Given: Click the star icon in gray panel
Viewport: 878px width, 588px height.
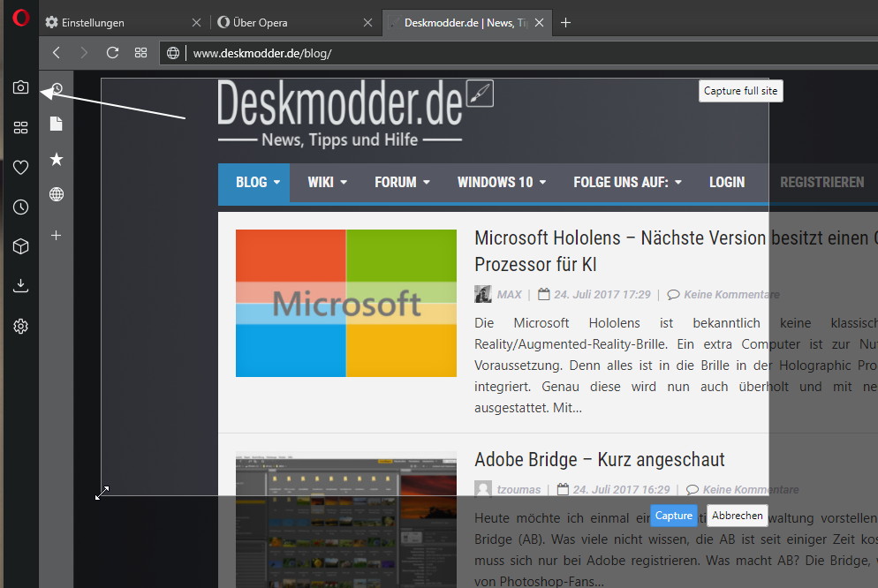Looking at the screenshot, I should 56,160.
